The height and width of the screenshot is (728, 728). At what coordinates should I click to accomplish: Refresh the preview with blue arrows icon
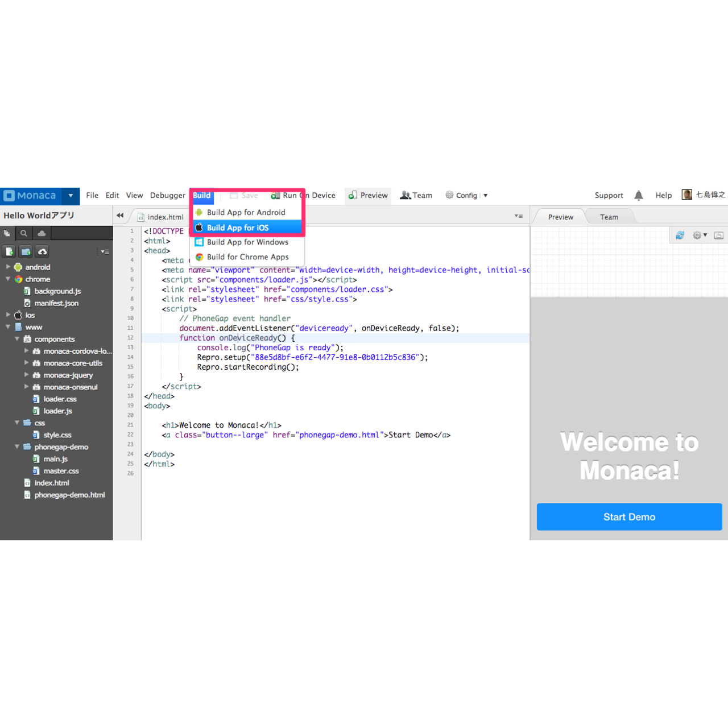680,235
